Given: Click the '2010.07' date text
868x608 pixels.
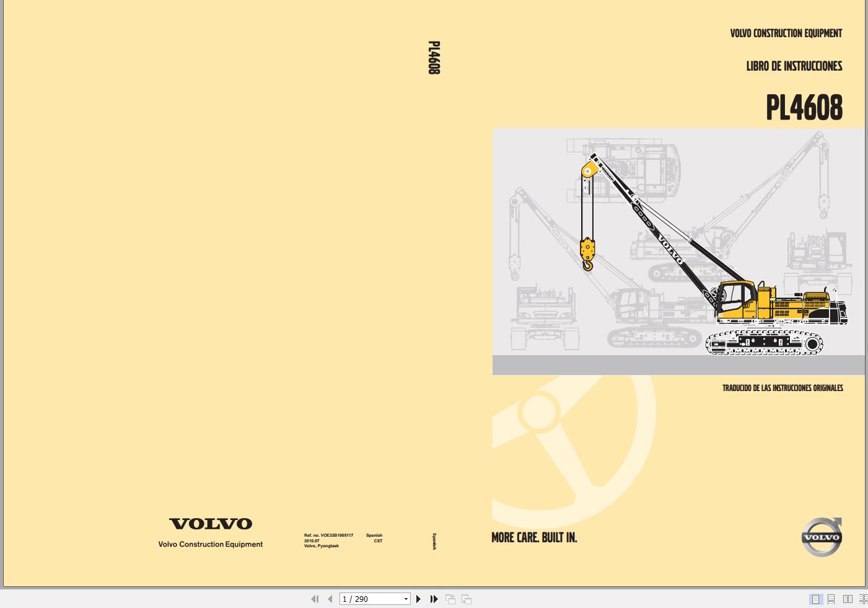Looking at the screenshot, I should pos(312,540).
